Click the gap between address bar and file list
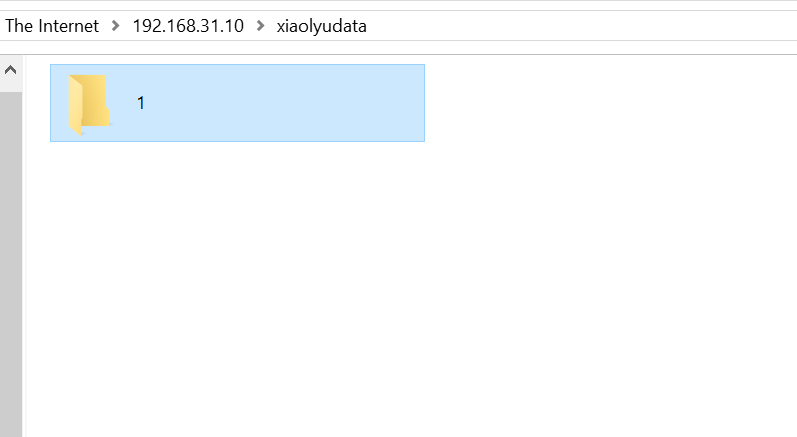 [398, 47]
